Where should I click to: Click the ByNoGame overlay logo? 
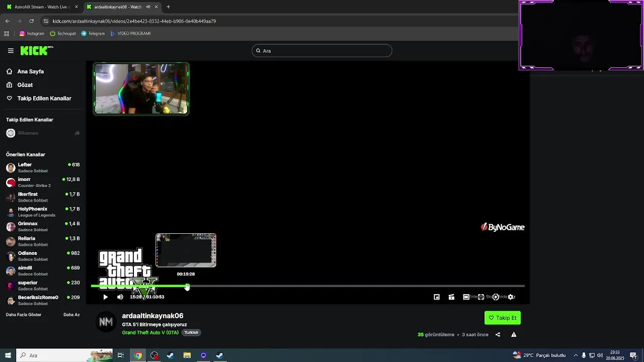(x=503, y=227)
